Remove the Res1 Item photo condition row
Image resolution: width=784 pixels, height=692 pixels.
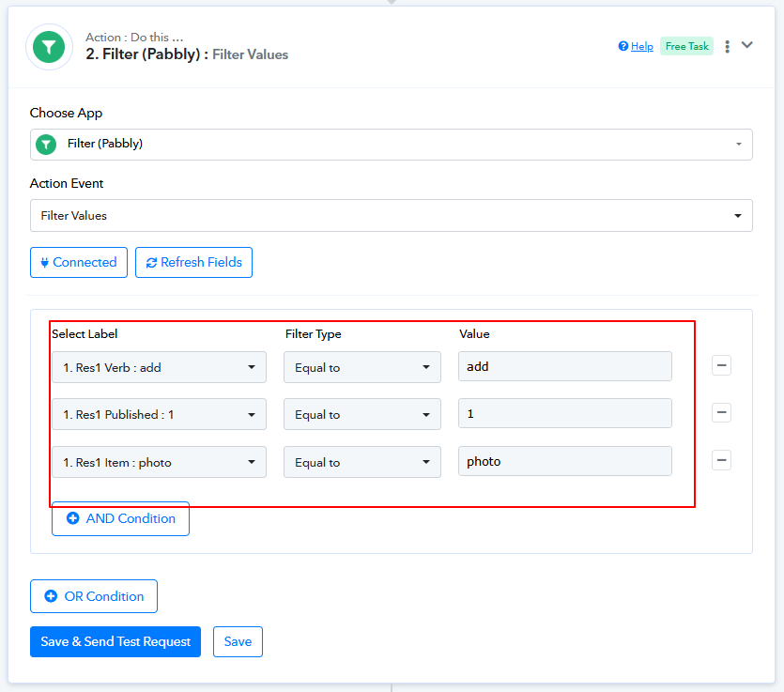click(721, 460)
